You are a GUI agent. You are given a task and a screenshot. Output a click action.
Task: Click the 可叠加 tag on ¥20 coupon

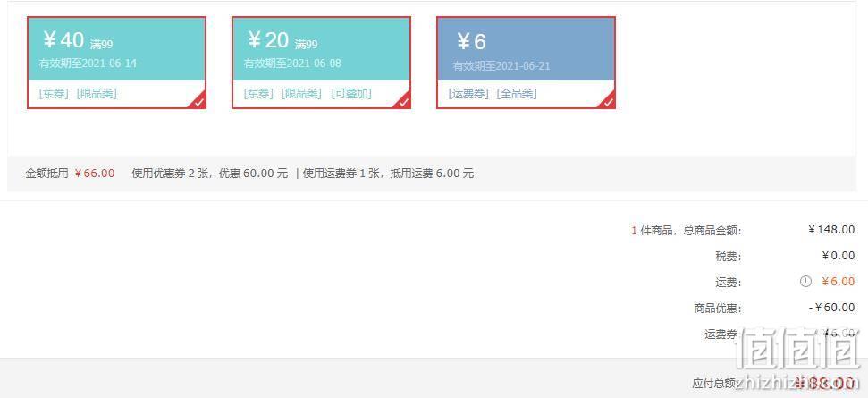coord(351,94)
